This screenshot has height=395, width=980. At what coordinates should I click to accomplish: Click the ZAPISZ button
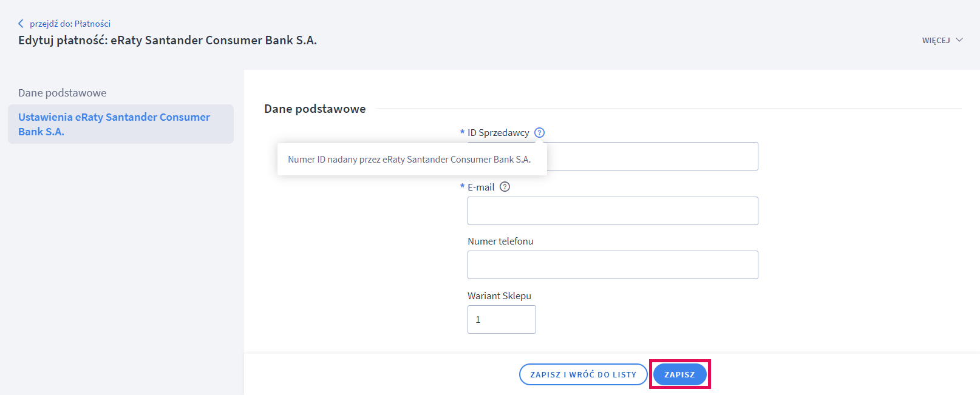pyautogui.click(x=679, y=374)
